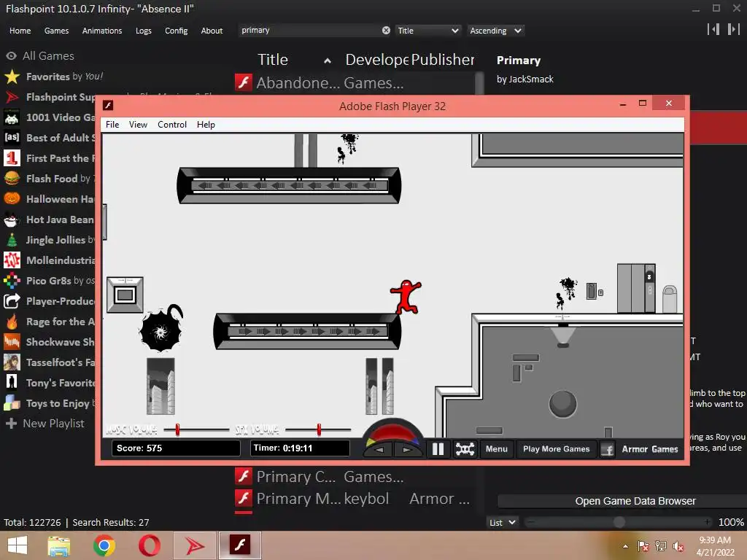Click the Developer column header

[x=376, y=60]
